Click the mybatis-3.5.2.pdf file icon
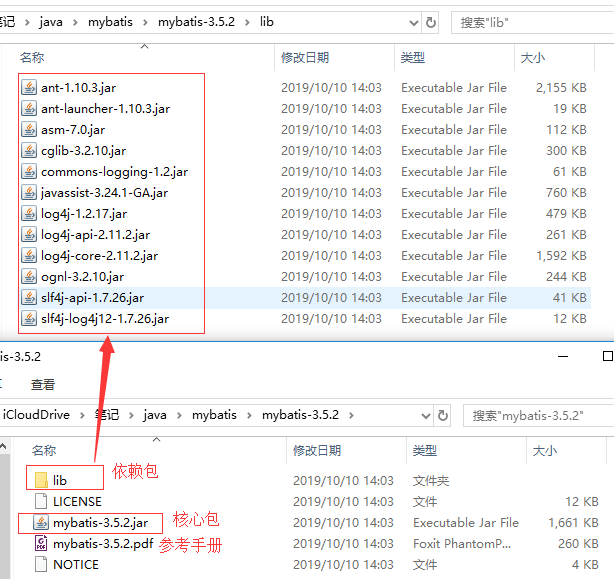Viewport: 614px width, 579px height. pos(41,543)
